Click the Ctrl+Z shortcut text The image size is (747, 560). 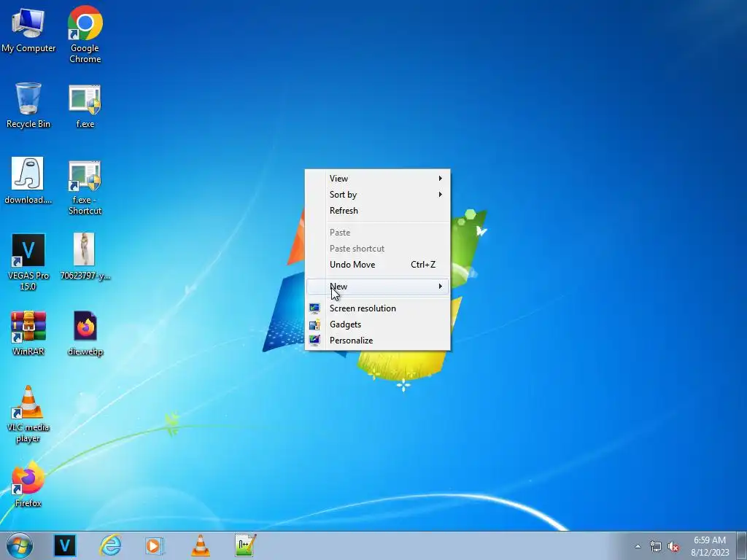423,264
